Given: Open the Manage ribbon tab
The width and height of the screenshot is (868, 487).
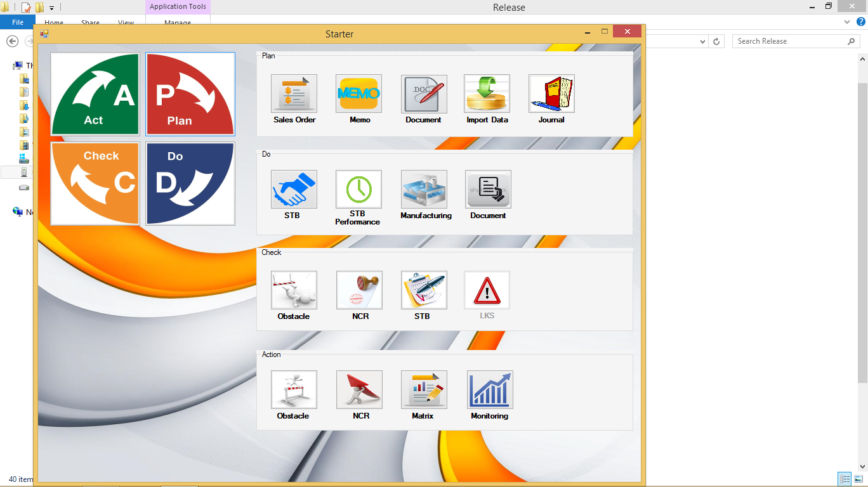Looking at the screenshot, I should pos(178,23).
